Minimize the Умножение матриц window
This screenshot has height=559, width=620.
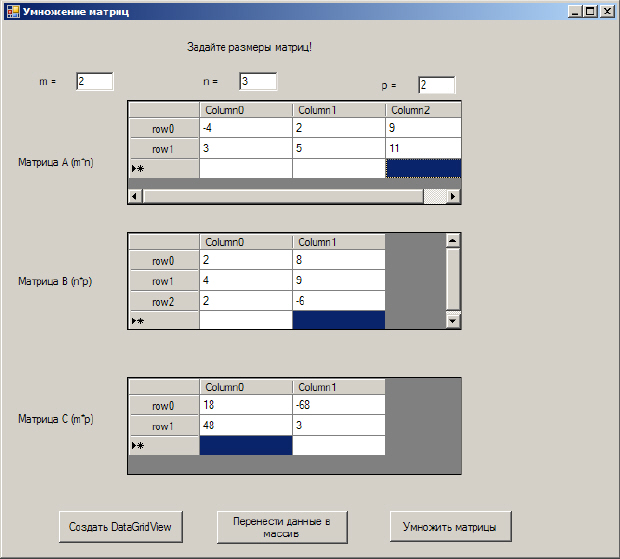pos(575,11)
